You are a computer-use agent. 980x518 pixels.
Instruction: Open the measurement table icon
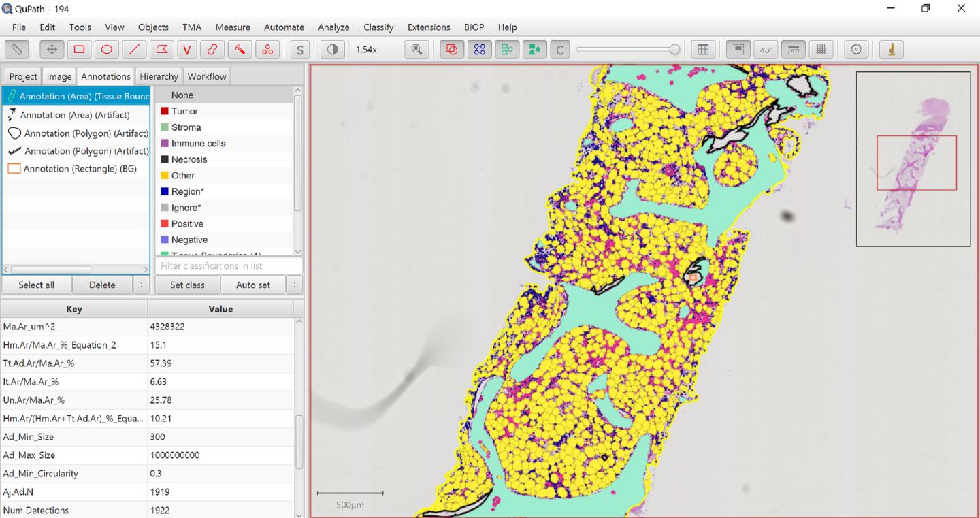coord(703,49)
